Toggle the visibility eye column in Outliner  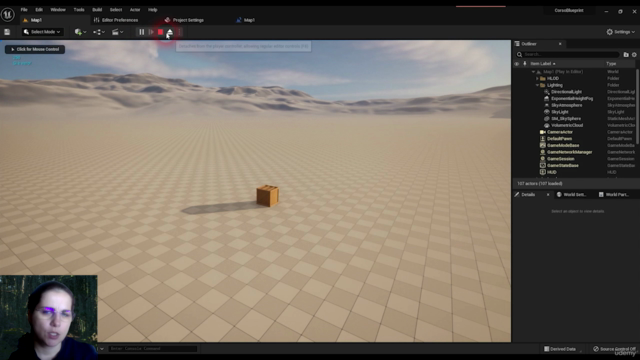coord(517,64)
